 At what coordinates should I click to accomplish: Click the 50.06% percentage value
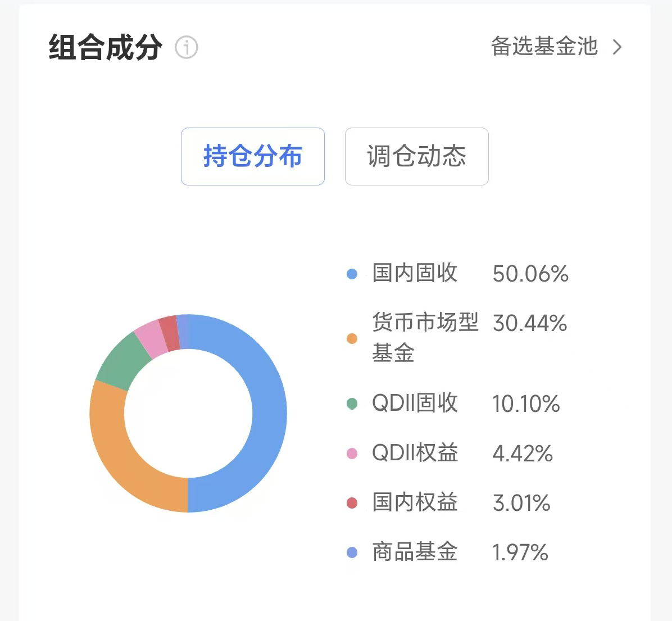pos(530,274)
